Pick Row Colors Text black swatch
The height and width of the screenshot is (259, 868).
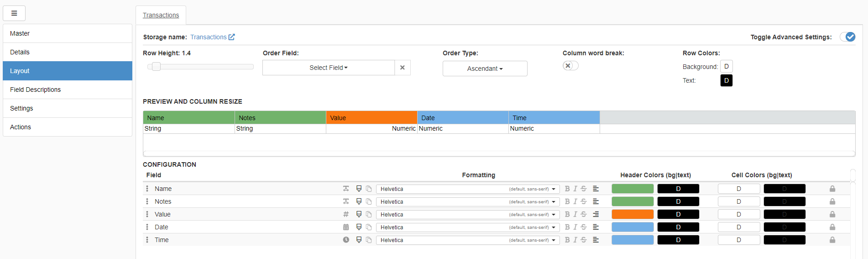[727, 80]
